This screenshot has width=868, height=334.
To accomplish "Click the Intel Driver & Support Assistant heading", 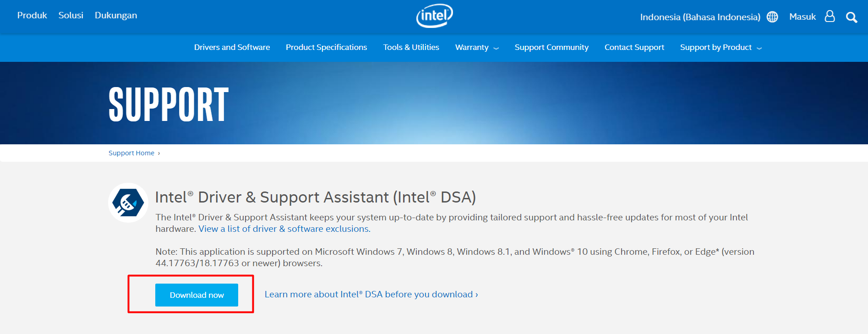I will [316, 197].
